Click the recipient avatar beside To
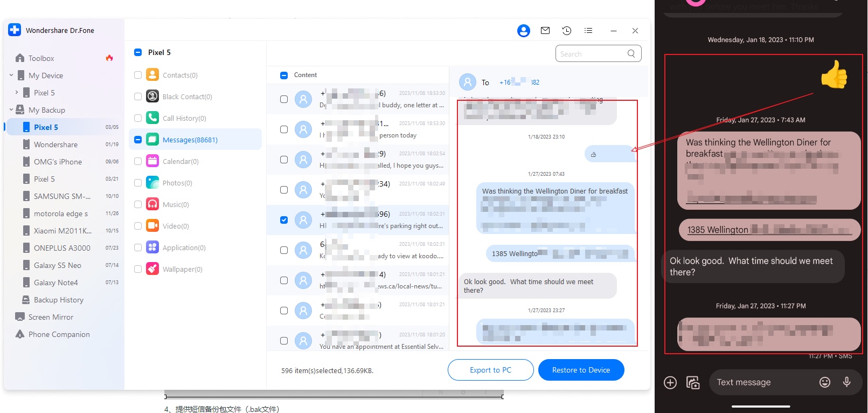The image size is (868, 413). [x=468, y=82]
